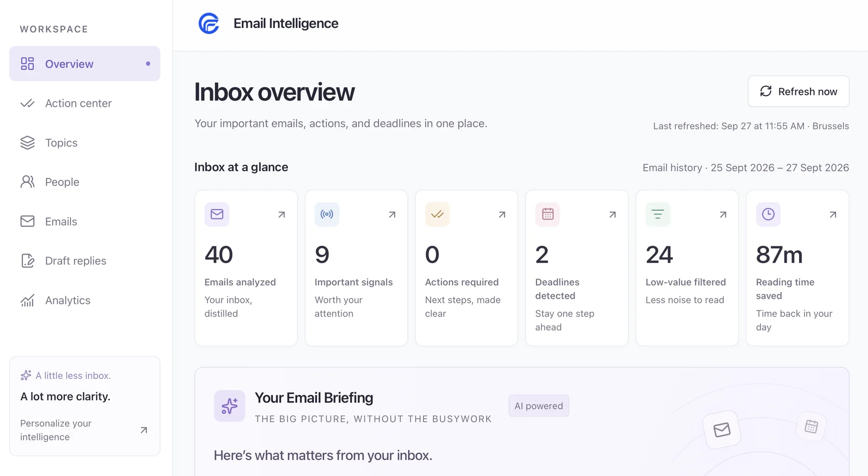Click the broadcast signal icon on Important signals
This screenshot has height=476, width=868.
[x=327, y=214]
